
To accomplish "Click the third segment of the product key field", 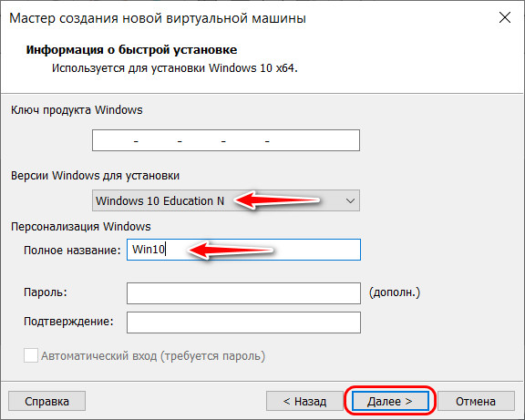I will point(201,140).
